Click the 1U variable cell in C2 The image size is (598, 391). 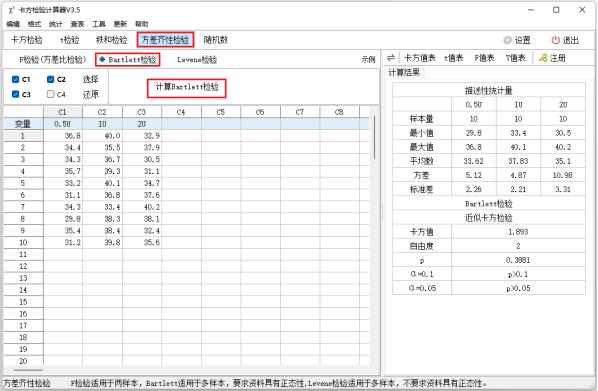[x=102, y=124]
